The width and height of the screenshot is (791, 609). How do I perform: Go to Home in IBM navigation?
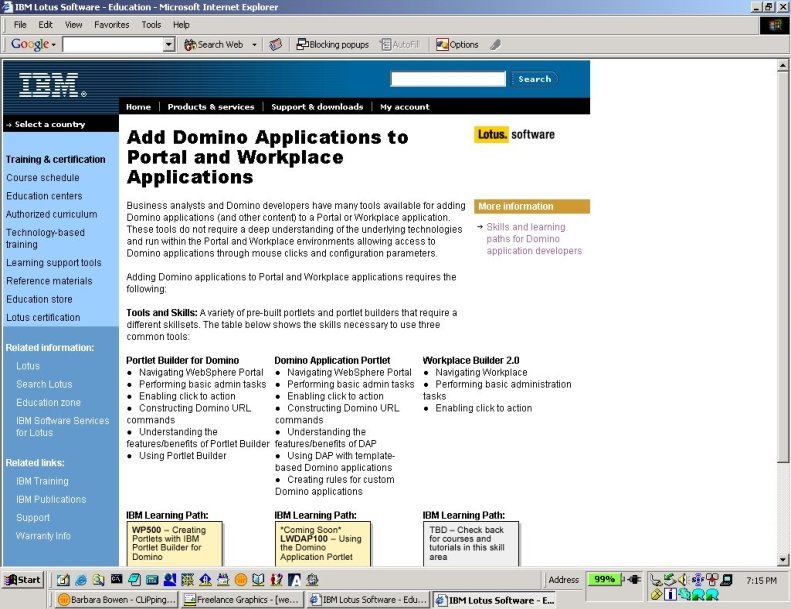pyautogui.click(x=138, y=107)
